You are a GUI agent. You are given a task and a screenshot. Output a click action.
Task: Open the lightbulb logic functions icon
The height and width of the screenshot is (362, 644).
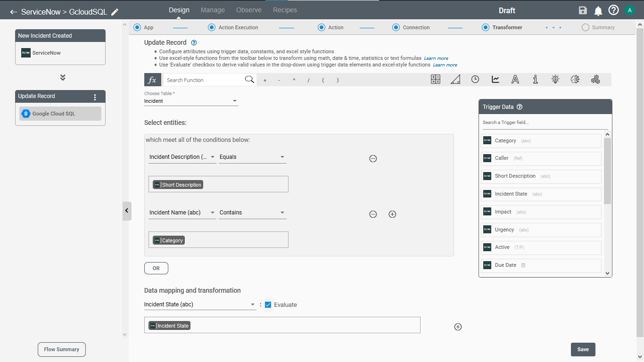click(x=555, y=79)
